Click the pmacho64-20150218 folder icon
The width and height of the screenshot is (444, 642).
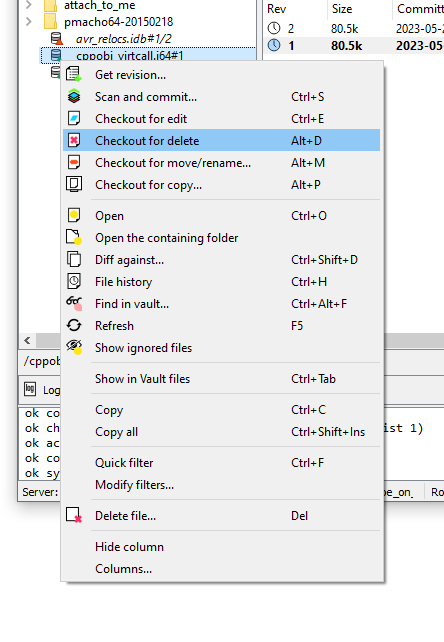pos(50,21)
